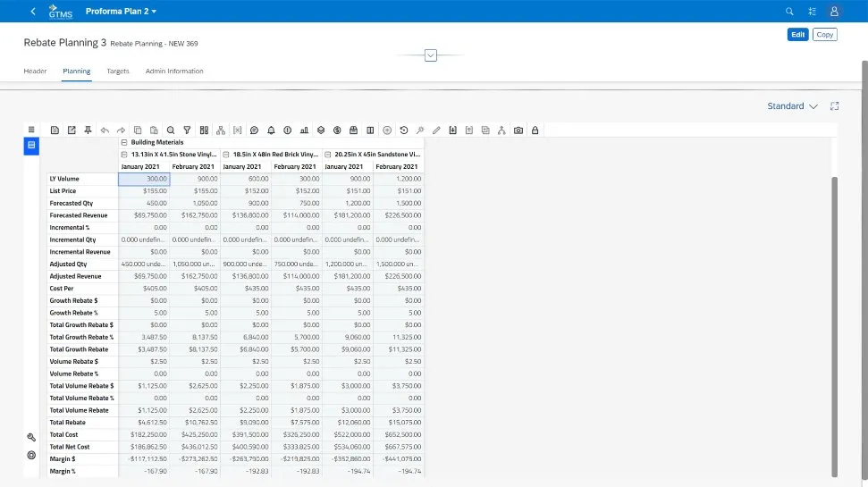The width and height of the screenshot is (868, 487).
Task: Click the redo arrow in planning toolbar
Action: click(121, 130)
